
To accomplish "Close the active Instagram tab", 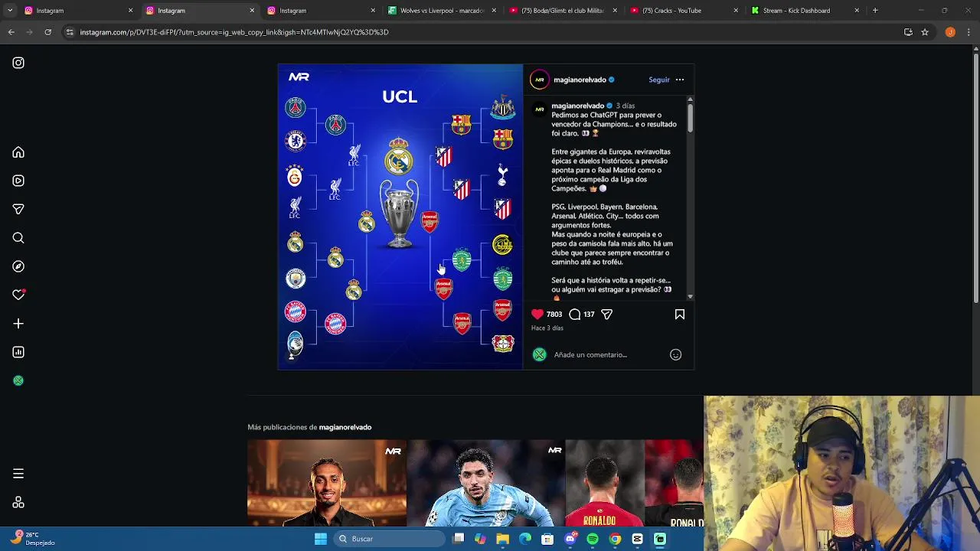I will tap(252, 11).
